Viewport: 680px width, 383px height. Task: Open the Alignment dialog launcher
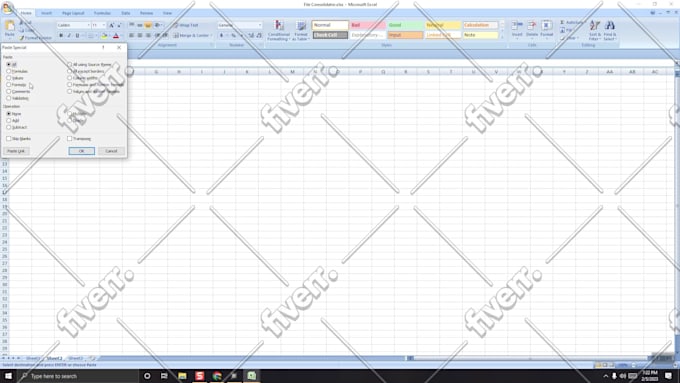(212, 45)
